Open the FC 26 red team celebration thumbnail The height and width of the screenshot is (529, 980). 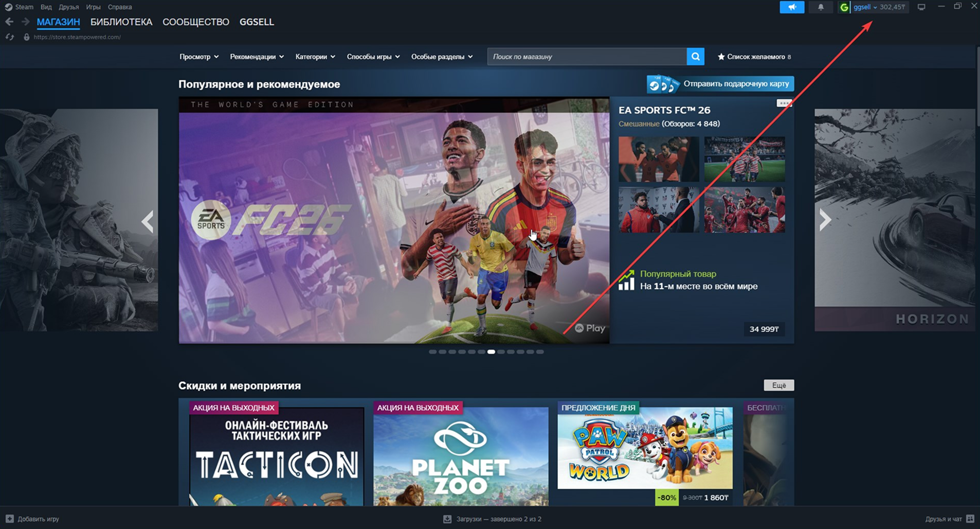[x=745, y=210]
